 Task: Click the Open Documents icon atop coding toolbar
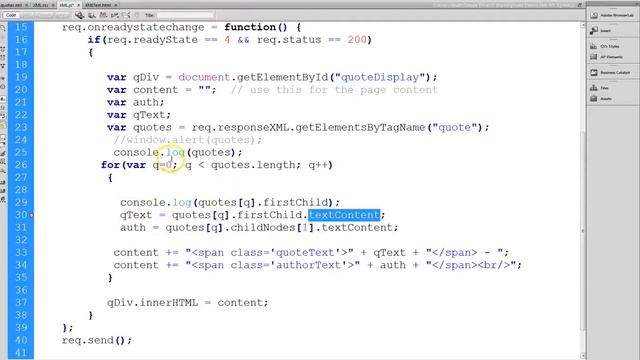coord(3,28)
